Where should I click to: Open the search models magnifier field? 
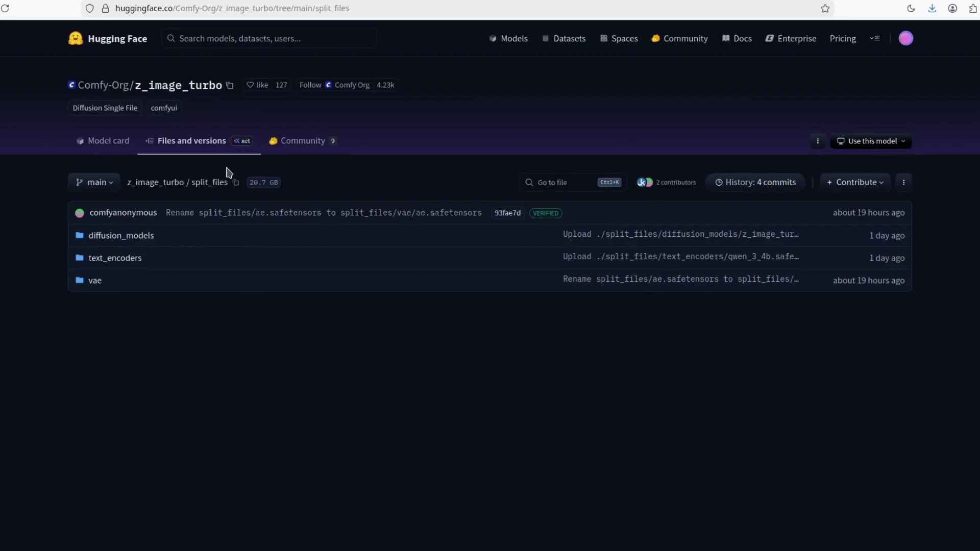268,38
